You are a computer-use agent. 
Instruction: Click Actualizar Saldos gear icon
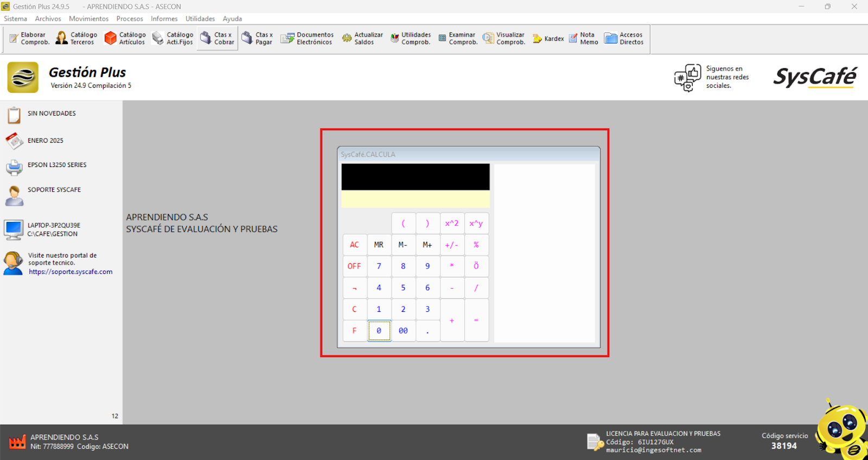(x=347, y=39)
